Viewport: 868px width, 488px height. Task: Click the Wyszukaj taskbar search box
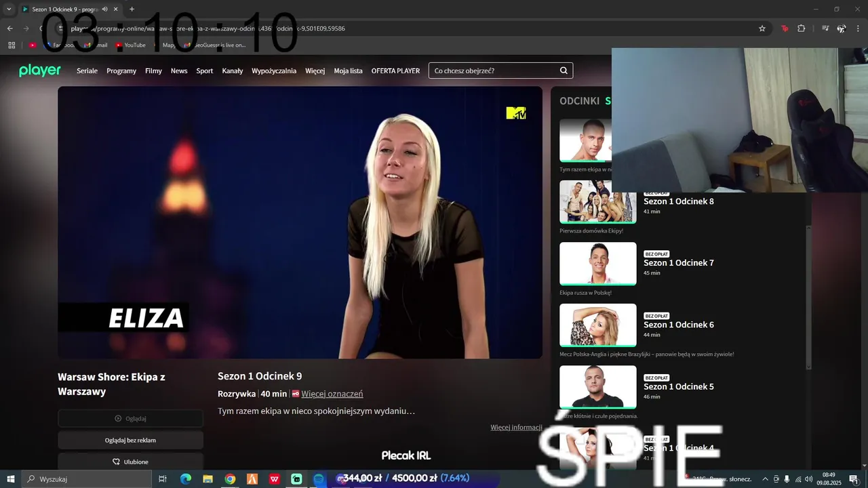tap(86, 479)
